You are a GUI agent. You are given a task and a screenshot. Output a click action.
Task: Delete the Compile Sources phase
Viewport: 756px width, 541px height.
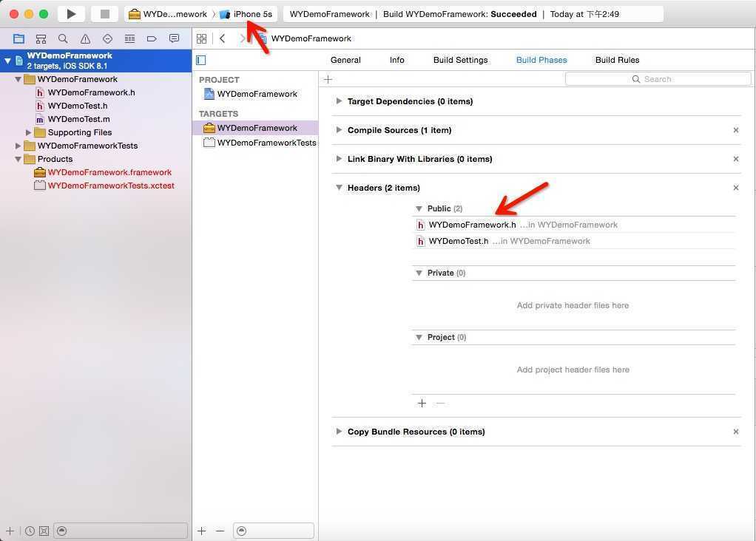coord(736,130)
